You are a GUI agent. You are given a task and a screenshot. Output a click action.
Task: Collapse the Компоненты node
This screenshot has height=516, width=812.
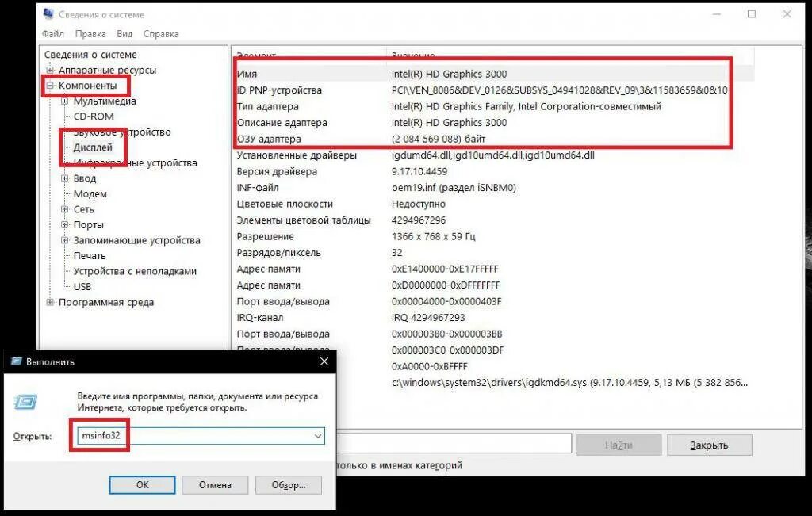[x=50, y=86]
